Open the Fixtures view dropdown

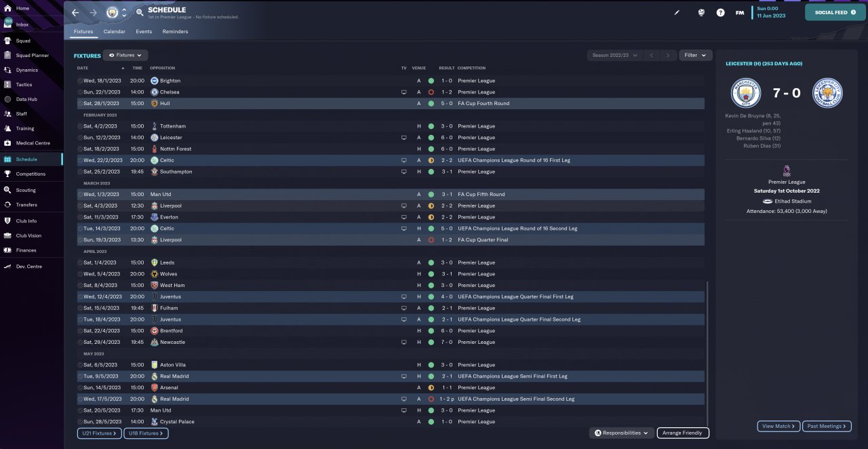click(125, 56)
